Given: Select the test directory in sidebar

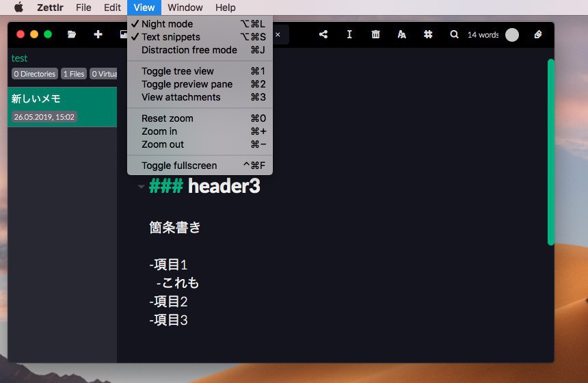Looking at the screenshot, I should point(20,58).
